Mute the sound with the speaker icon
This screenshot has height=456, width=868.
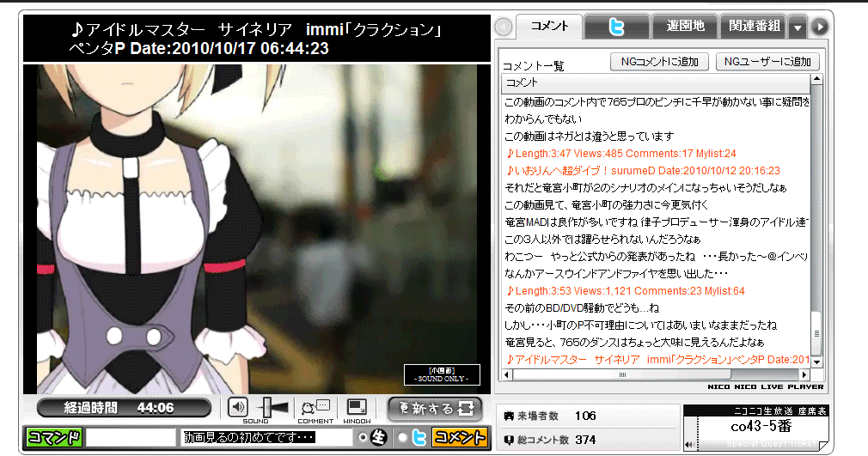click(237, 408)
